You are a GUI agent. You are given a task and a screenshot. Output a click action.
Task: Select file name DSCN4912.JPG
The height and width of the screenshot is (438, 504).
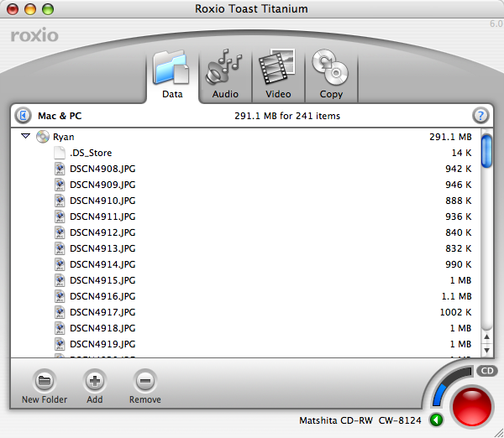tap(102, 232)
